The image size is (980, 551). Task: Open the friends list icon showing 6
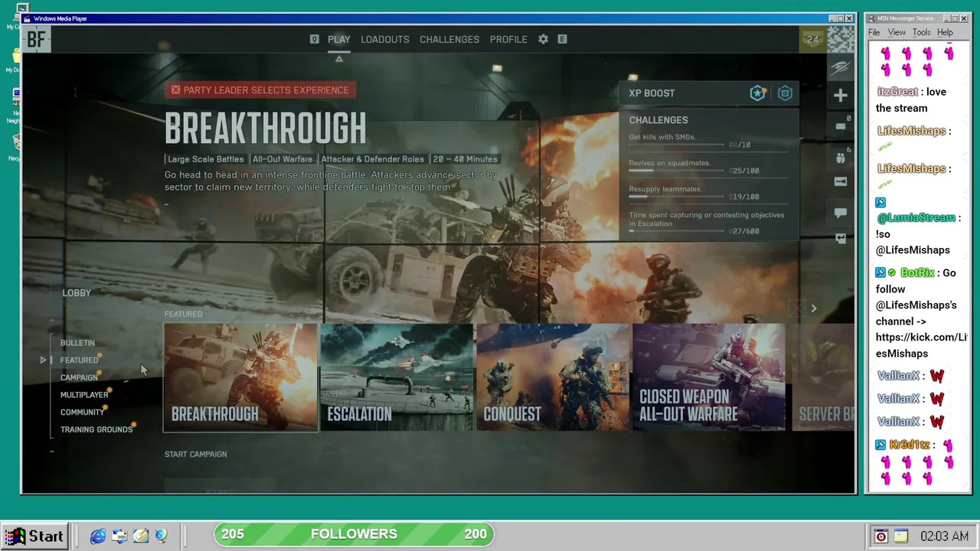pyautogui.click(x=840, y=157)
